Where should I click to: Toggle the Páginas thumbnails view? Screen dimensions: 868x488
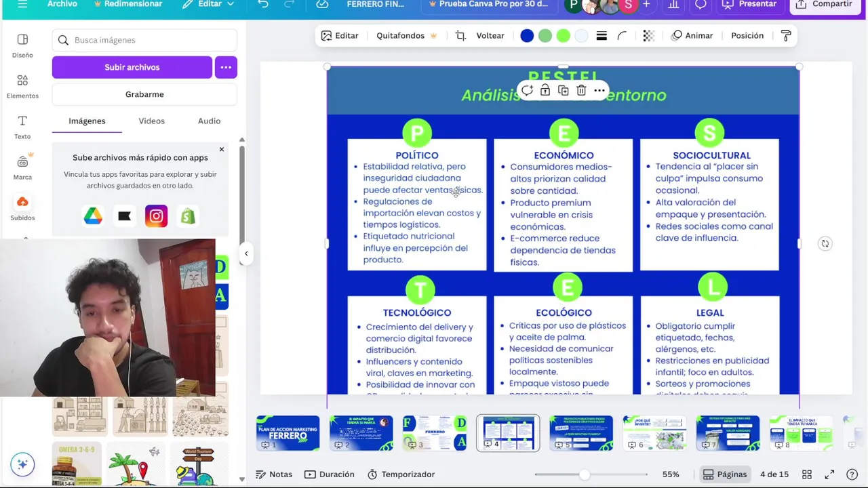tap(725, 474)
